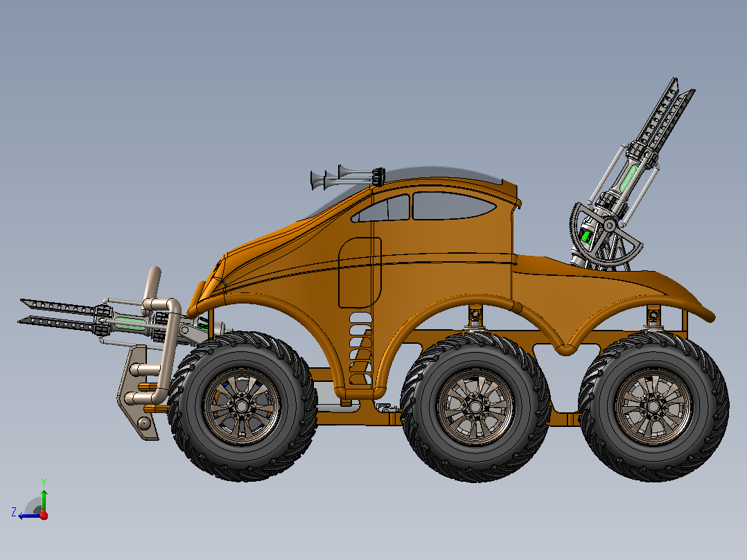Select the rear wheel's alloy rim

[653, 407]
